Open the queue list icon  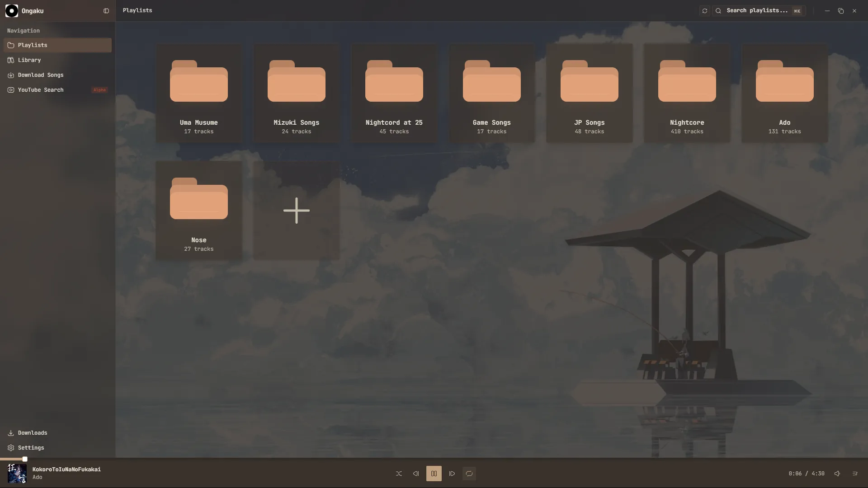[x=855, y=474]
